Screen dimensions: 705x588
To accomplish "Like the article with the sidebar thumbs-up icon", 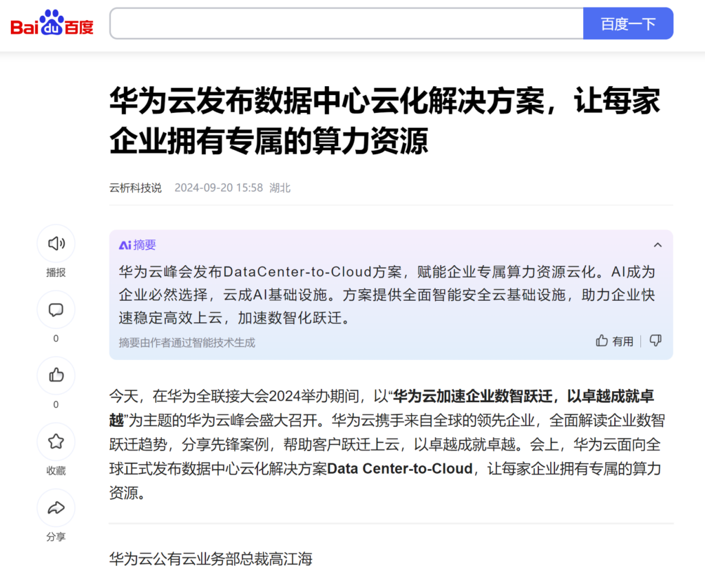I will click(56, 375).
